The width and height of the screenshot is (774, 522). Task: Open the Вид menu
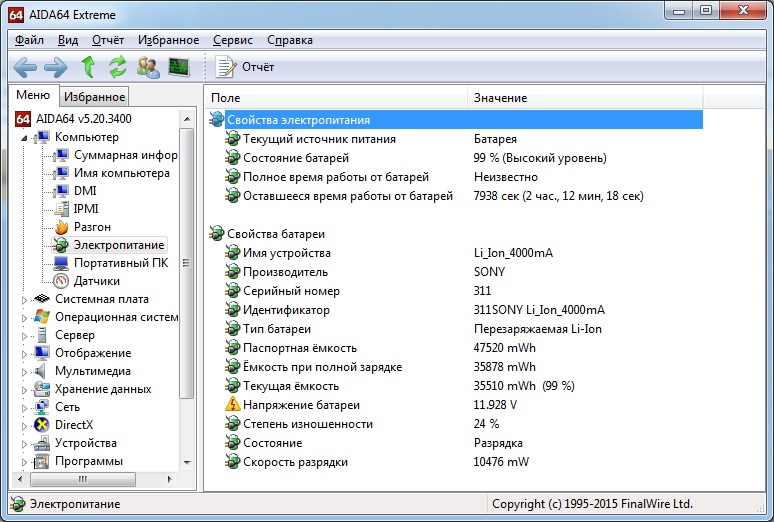[68, 40]
